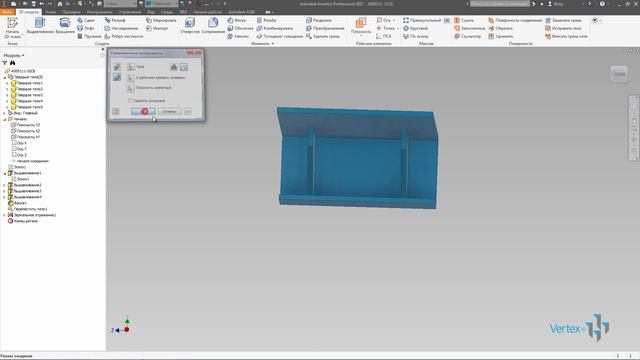Select the Резьба (Thread) tool
Image resolution: width=640 pixels, height=360 pixels.
(x=267, y=20)
